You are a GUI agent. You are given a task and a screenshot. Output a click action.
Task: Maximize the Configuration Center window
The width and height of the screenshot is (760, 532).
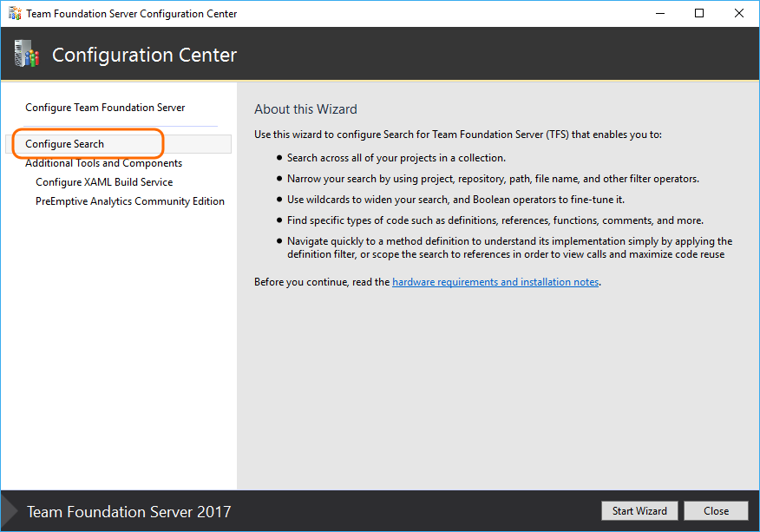tap(699, 13)
